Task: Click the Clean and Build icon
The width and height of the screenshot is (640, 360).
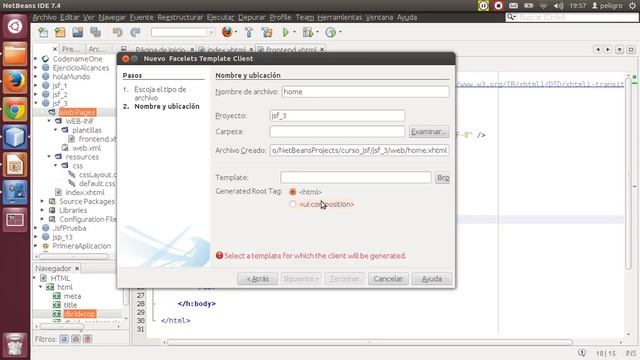Action: coord(267,32)
